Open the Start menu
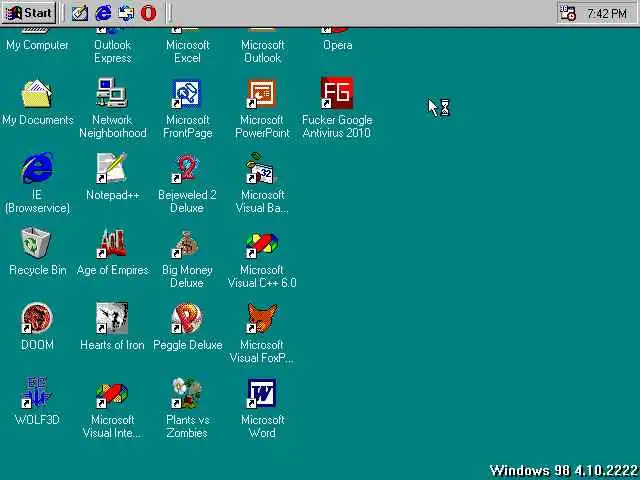 click(x=28, y=13)
